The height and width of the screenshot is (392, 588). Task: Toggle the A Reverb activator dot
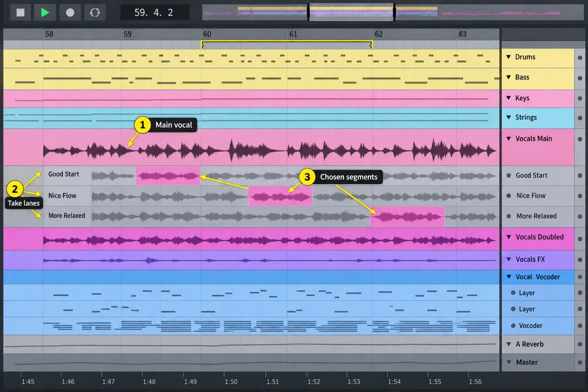pos(580,345)
